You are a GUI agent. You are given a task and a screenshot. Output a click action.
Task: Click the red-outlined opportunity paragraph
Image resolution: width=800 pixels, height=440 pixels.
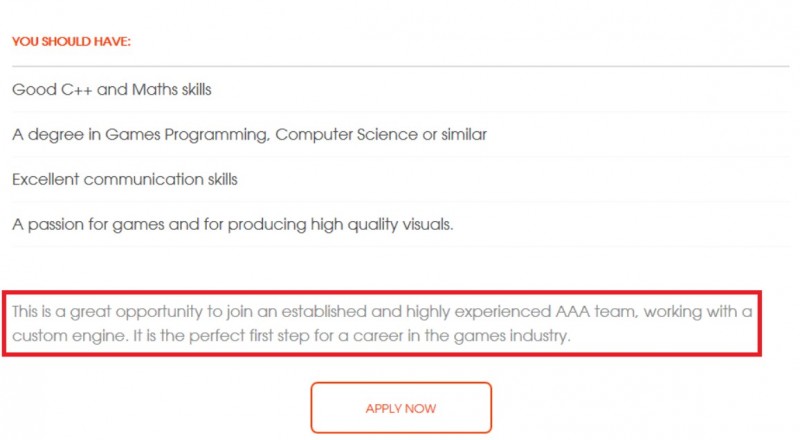(382, 323)
